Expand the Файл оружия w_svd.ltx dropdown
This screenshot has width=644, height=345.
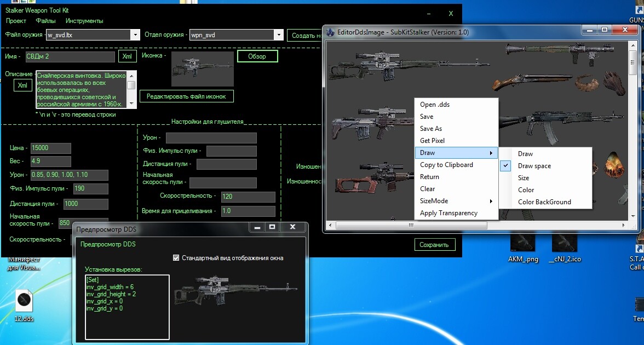point(135,35)
